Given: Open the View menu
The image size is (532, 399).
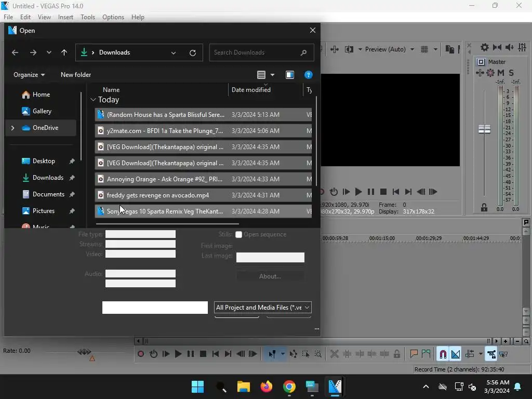Looking at the screenshot, I should pos(44,17).
